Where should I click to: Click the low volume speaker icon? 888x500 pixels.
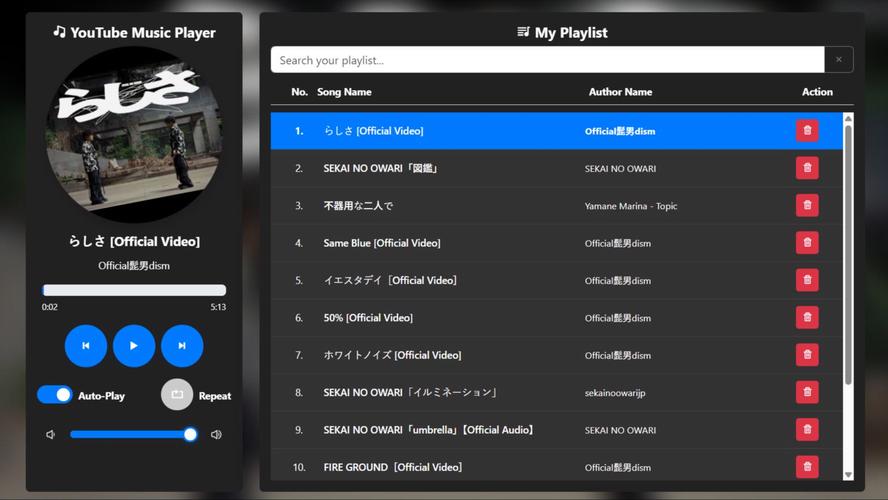tap(51, 435)
